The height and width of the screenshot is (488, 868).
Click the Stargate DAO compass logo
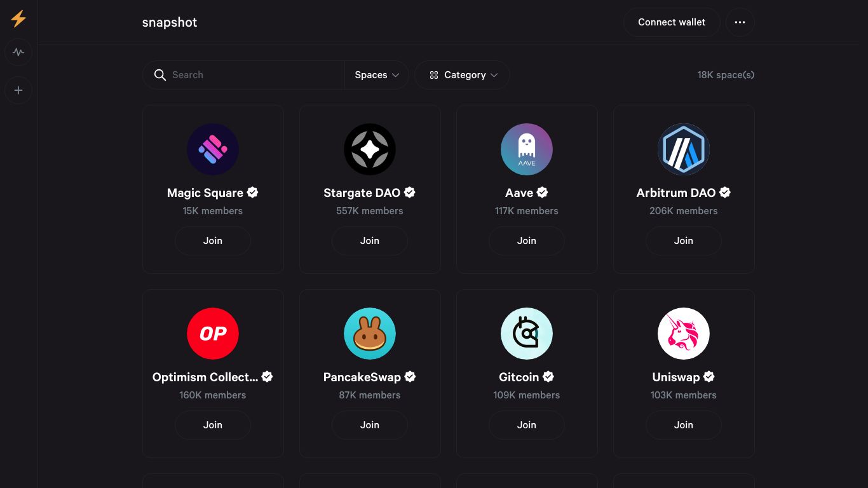(x=369, y=149)
